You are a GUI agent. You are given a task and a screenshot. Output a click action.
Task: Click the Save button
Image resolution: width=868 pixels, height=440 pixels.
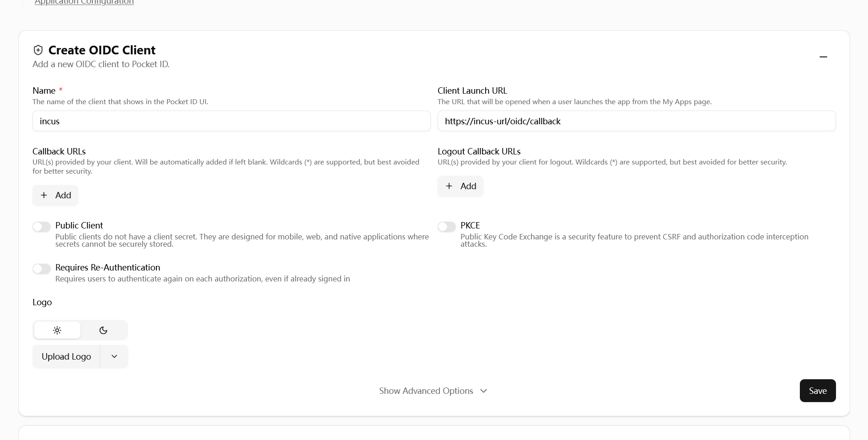click(x=817, y=391)
